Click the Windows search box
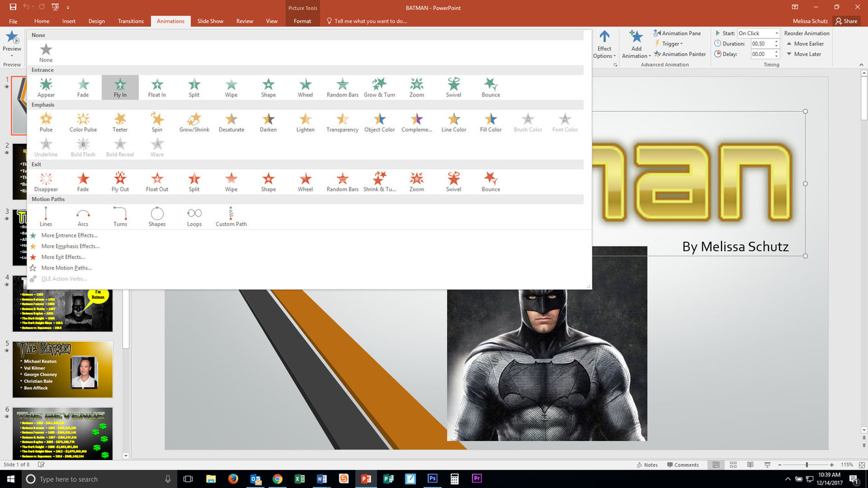This screenshot has width=868, height=488. [x=99, y=479]
